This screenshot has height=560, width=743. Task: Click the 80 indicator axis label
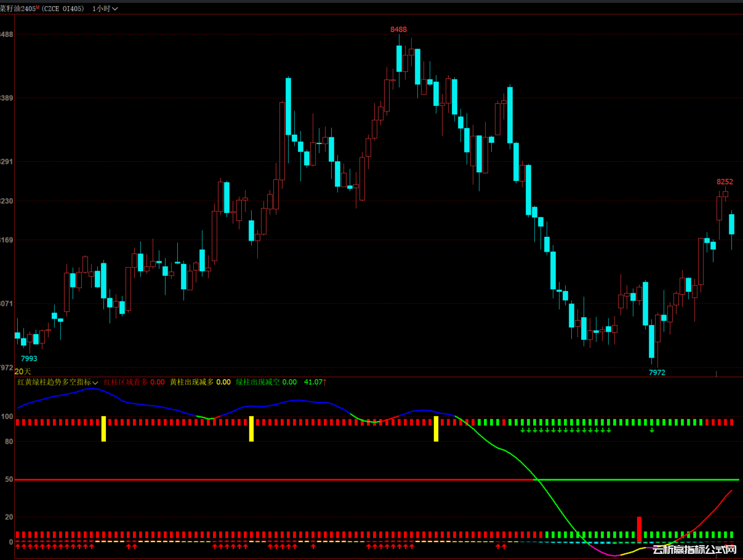9,442
